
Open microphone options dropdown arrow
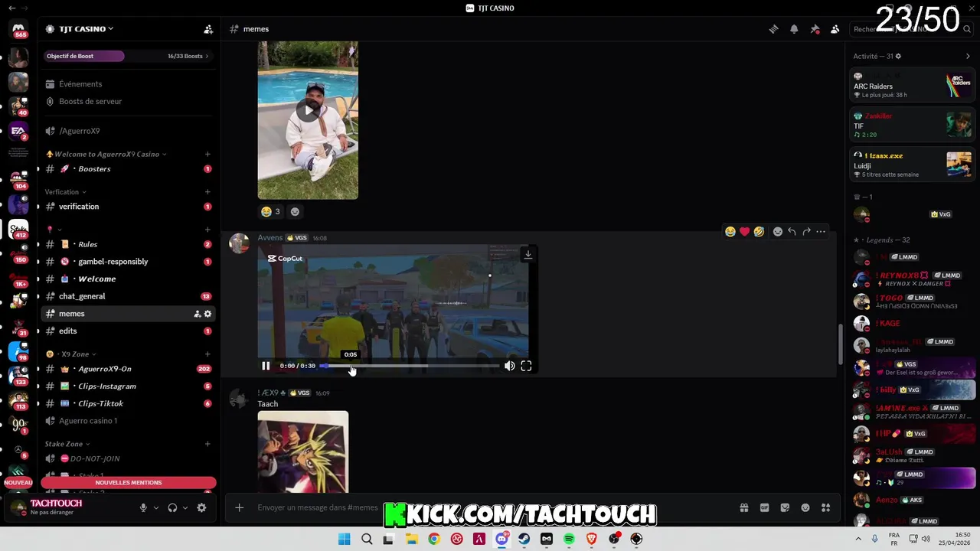[x=156, y=507]
